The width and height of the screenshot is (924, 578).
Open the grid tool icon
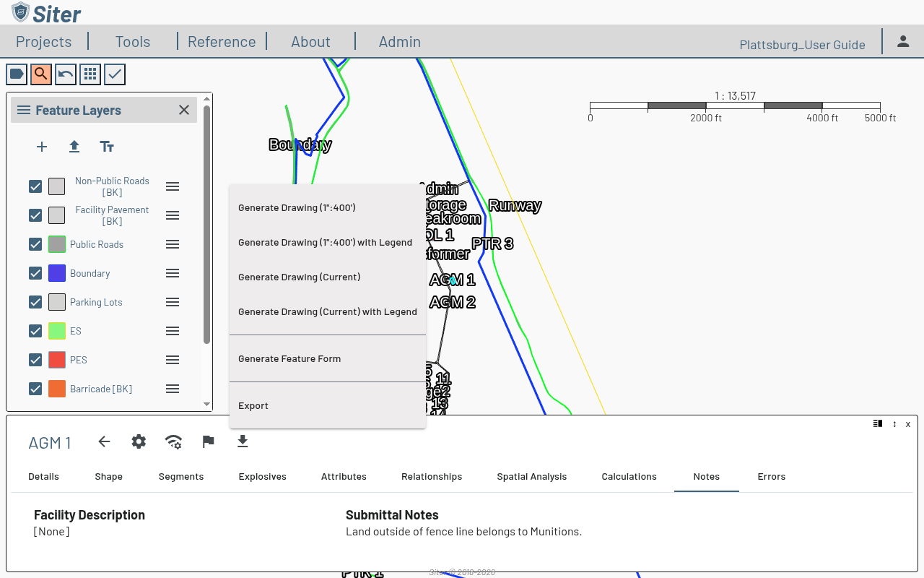[x=90, y=74]
